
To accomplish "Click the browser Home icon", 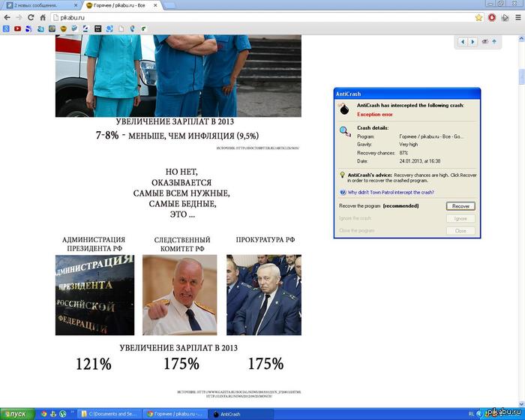I will point(43,16).
